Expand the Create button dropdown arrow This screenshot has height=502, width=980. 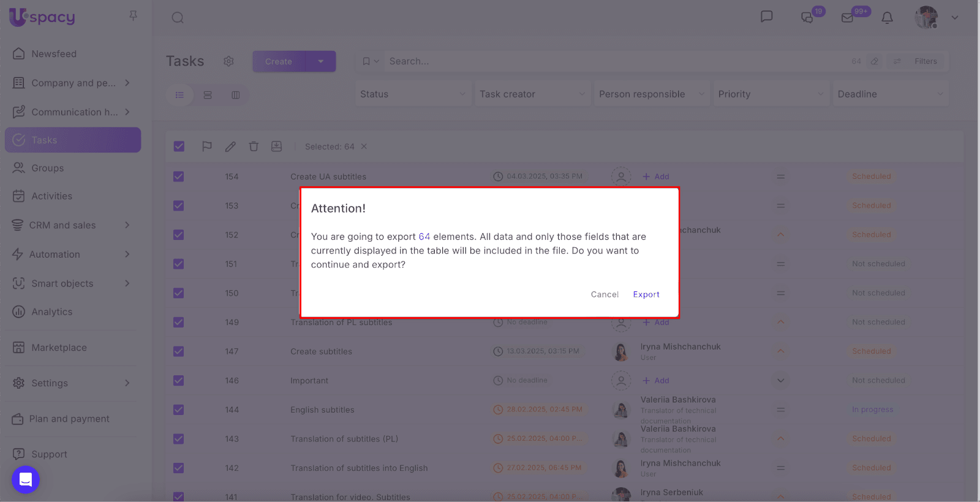tap(321, 61)
